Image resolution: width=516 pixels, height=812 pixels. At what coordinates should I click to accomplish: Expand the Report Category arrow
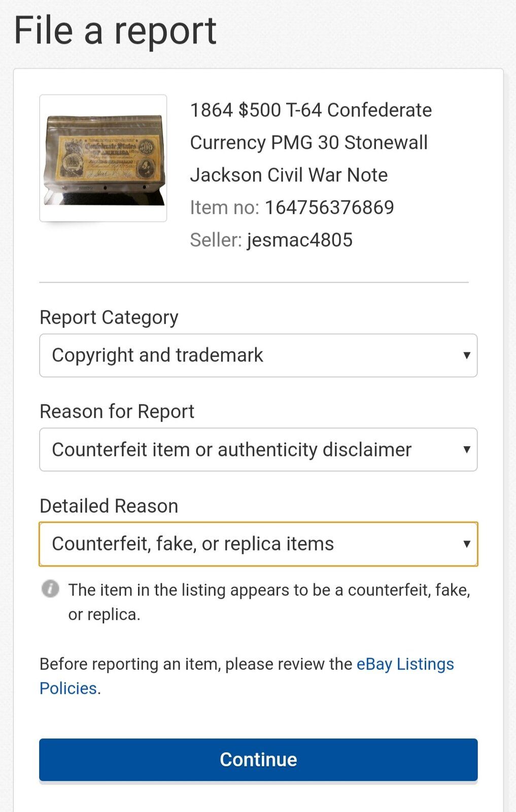click(x=466, y=355)
